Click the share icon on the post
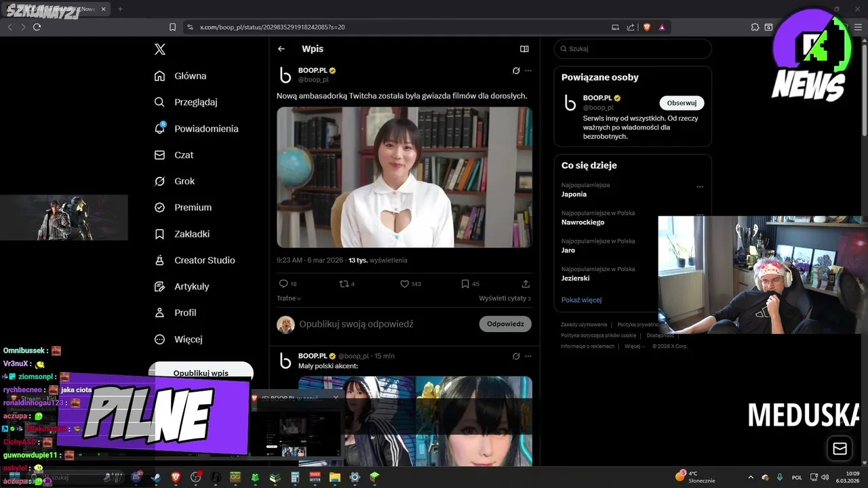This screenshot has width=868, height=488. coord(526,284)
